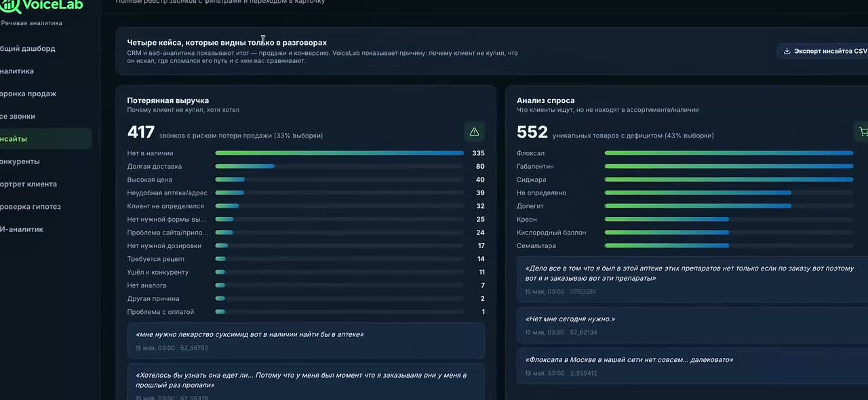This screenshot has width=868, height=400.
Task: Click the Высокая цена row label
Action: point(150,180)
